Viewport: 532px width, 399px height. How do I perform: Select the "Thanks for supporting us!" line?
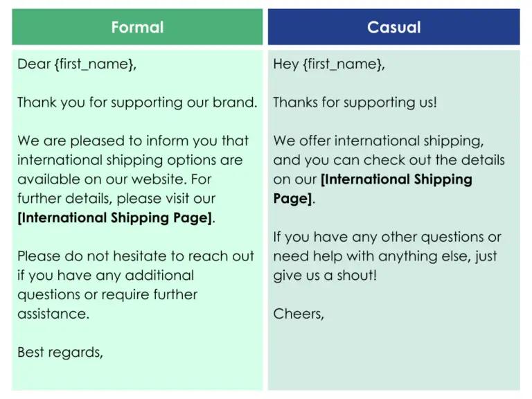pyautogui.click(x=355, y=103)
